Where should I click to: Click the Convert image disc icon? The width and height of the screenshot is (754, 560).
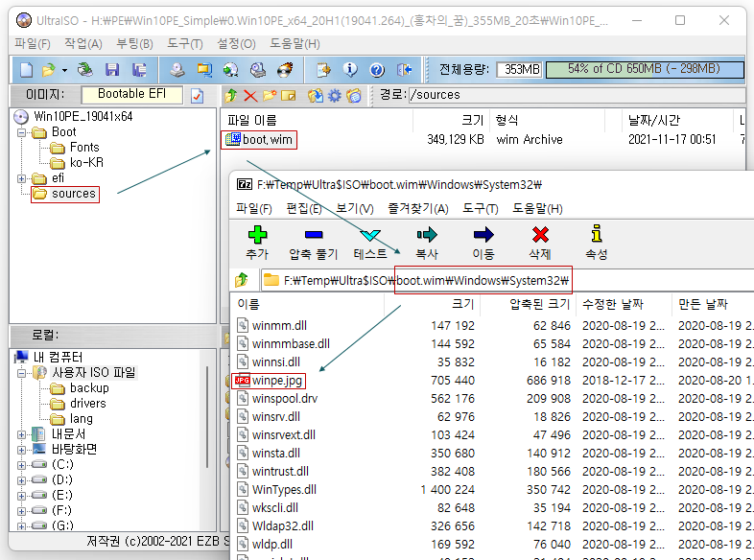coord(231,70)
